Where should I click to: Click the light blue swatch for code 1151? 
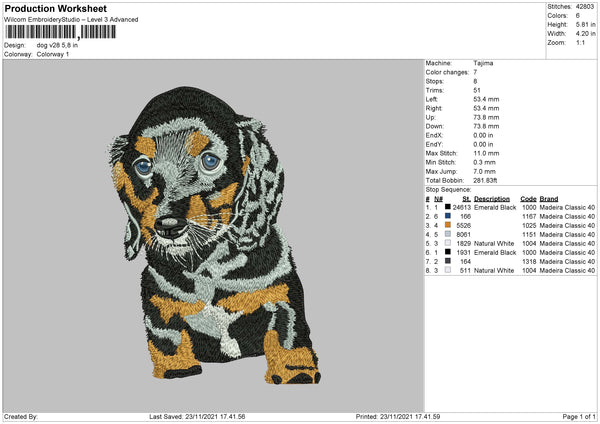click(x=447, y=234)
